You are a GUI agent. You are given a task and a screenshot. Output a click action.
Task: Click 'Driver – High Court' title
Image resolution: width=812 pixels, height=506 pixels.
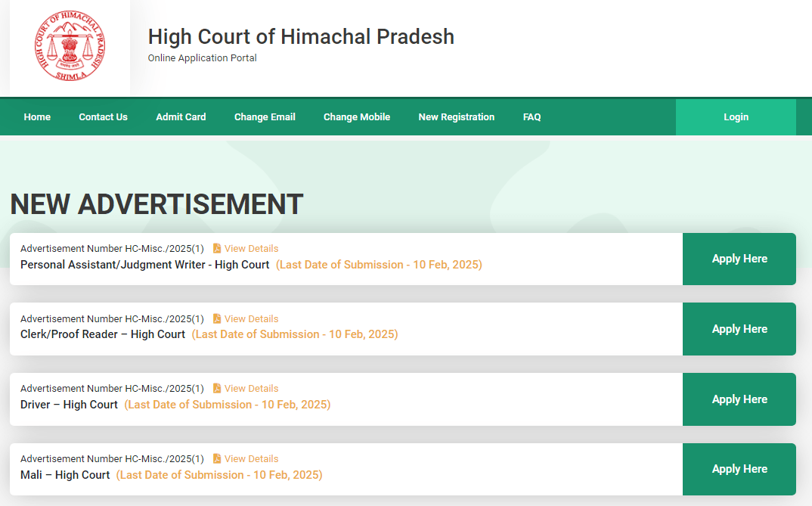[69, 405]
